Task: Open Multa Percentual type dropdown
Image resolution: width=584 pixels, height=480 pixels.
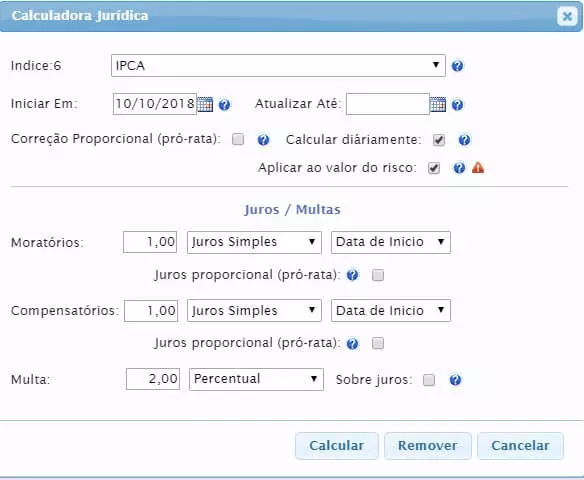Action: click(x=256, y=379)
